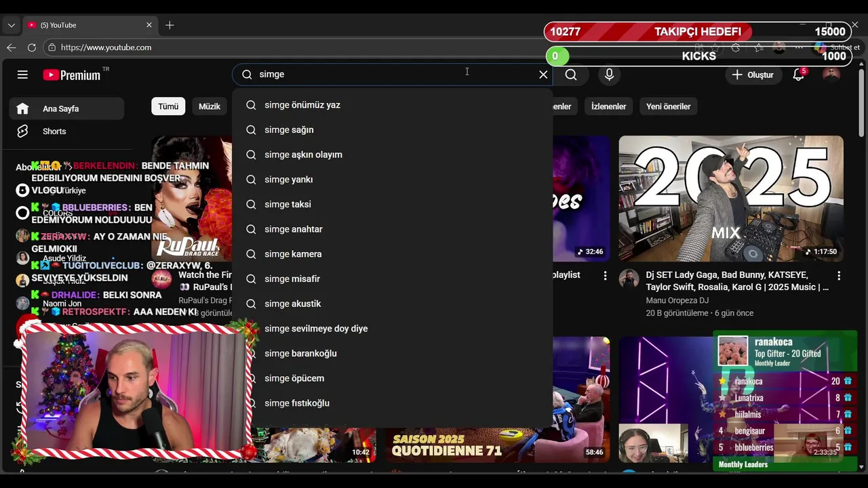Click the search icon beside simge misafir
The height and width of the screenshot is (488, 868).
pos(251,279)
